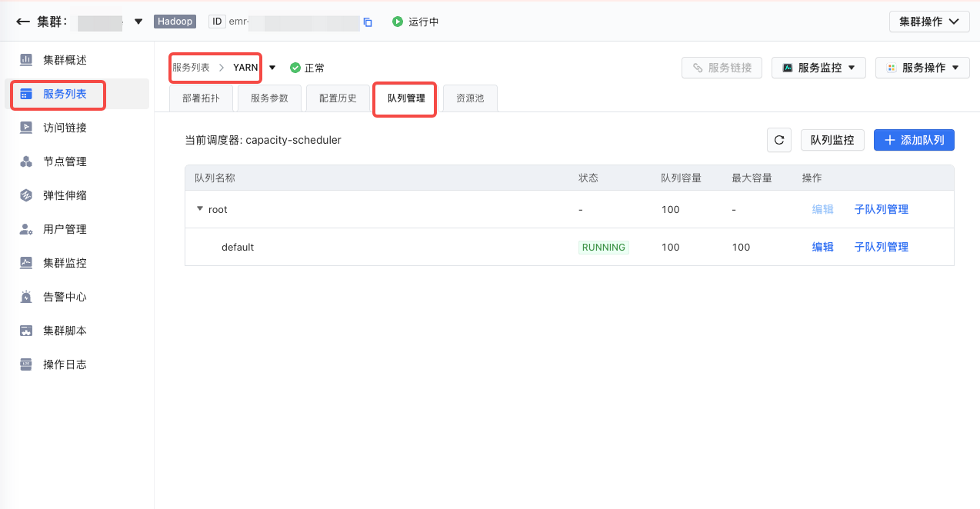The width and height of the screenshot is (980, 509).
Task: Open 子队列管理 for the root queue
Action: [882, 209]
